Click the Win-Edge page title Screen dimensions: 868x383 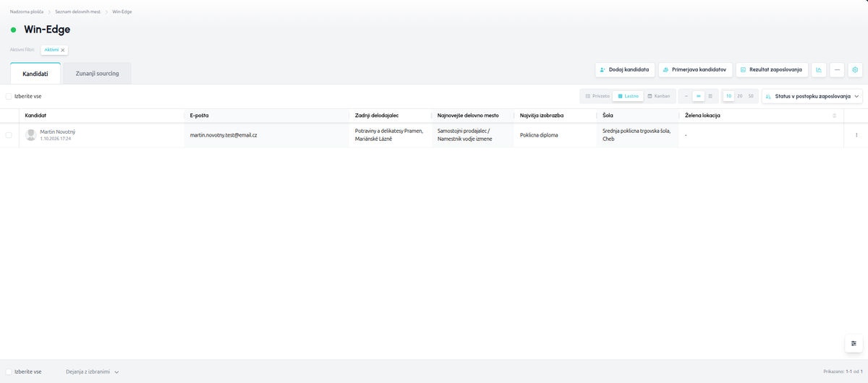[47, 30]
